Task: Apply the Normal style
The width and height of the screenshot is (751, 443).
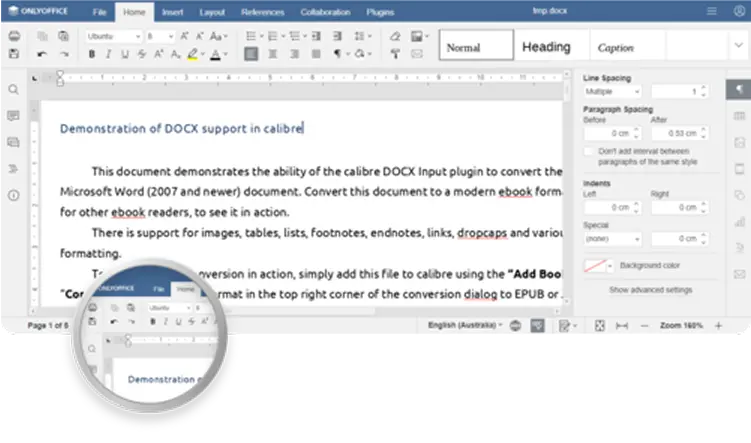Action: pos(476,45)
